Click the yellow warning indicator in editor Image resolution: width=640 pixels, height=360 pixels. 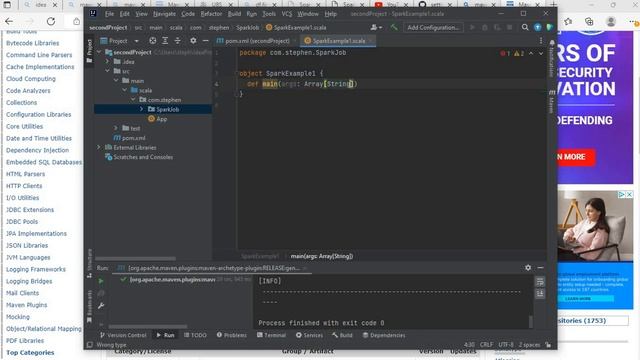pyautogui.click(x=519, y=53)
